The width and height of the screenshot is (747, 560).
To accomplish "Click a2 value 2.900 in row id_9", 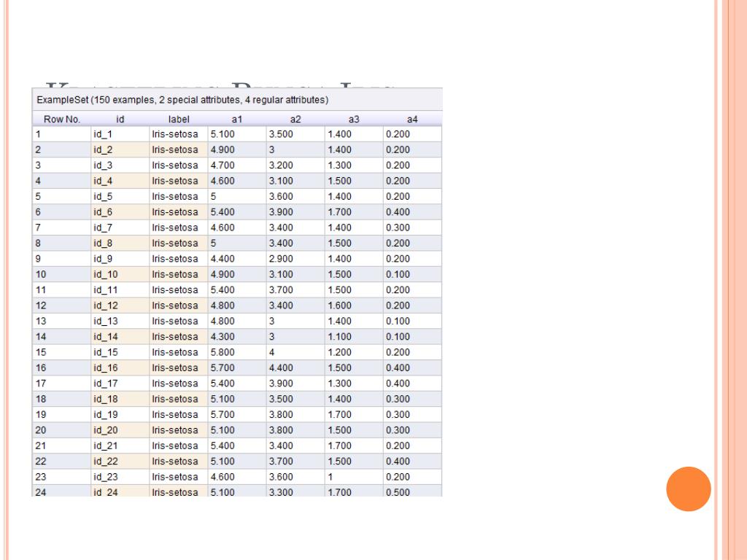I will point(295,259).
